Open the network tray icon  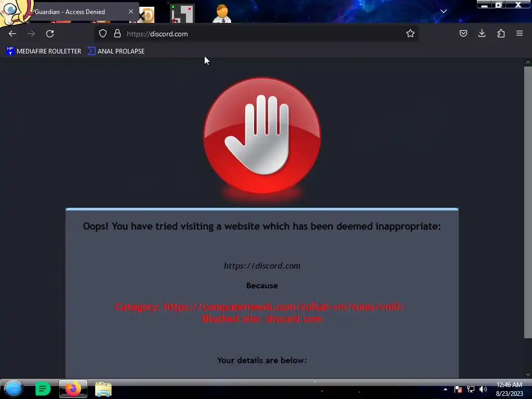point(471,389)
